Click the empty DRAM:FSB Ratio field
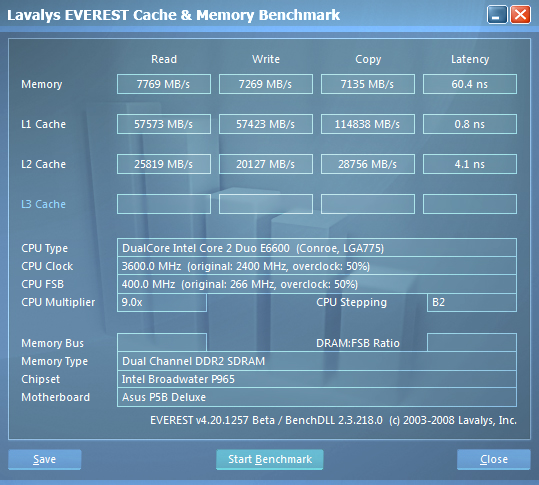Image resolution: width=539 pixels, height=485 pixels. 472,342
